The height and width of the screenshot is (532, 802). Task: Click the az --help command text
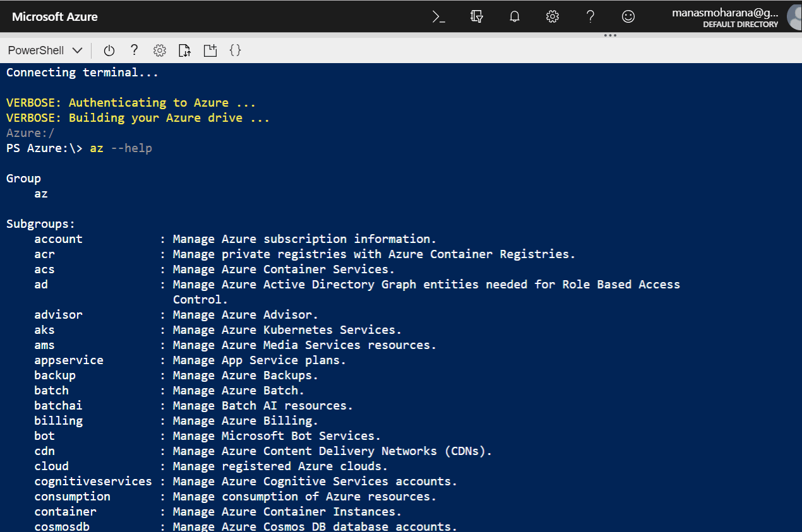[x=120, y=148]
